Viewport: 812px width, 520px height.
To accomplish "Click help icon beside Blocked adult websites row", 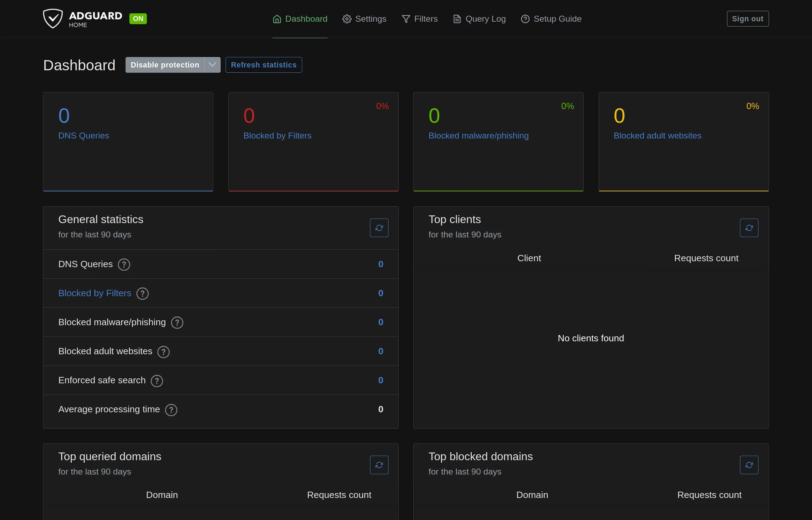I will pyautogui.click(x=163, y=351).
